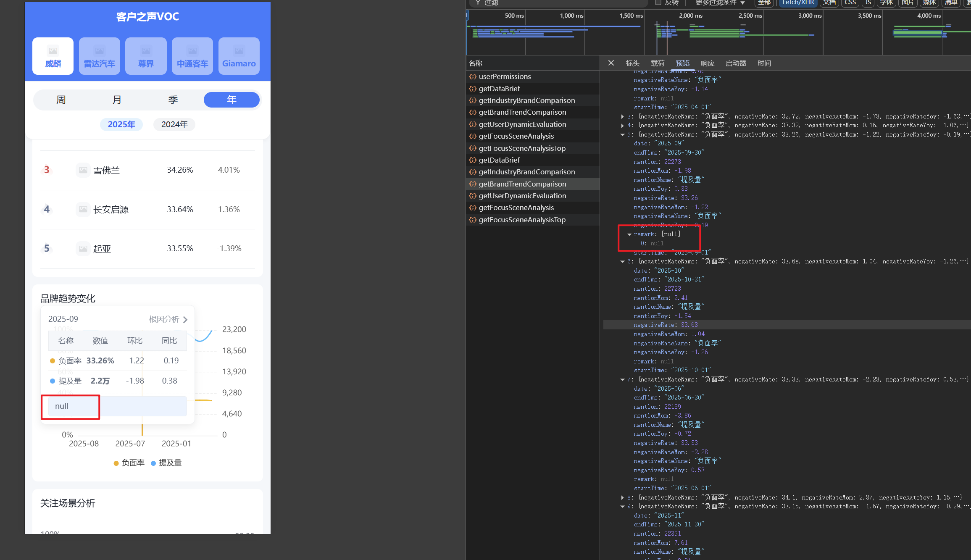The image size is (971, 560).
Task: Open the 载荷 payload tab
Action: click(x=658, y=63)
